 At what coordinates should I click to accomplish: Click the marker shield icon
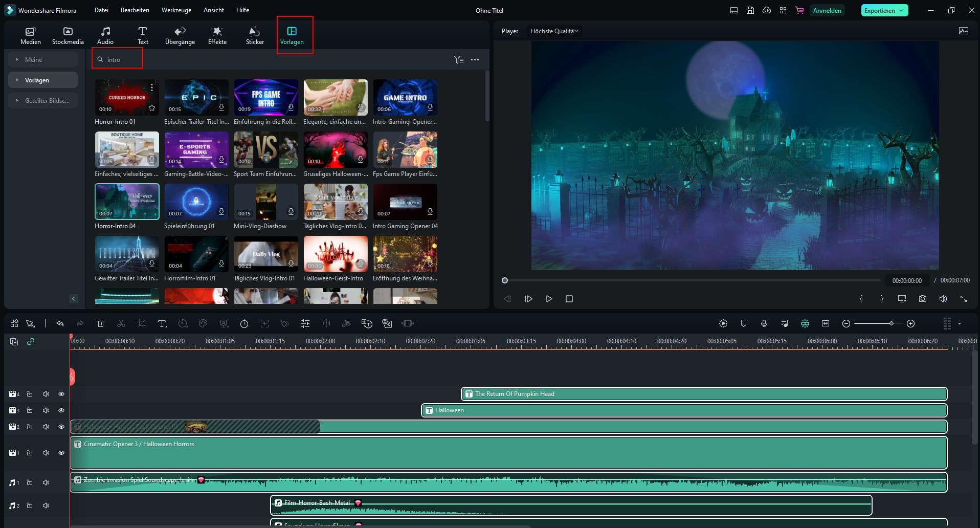744,323
